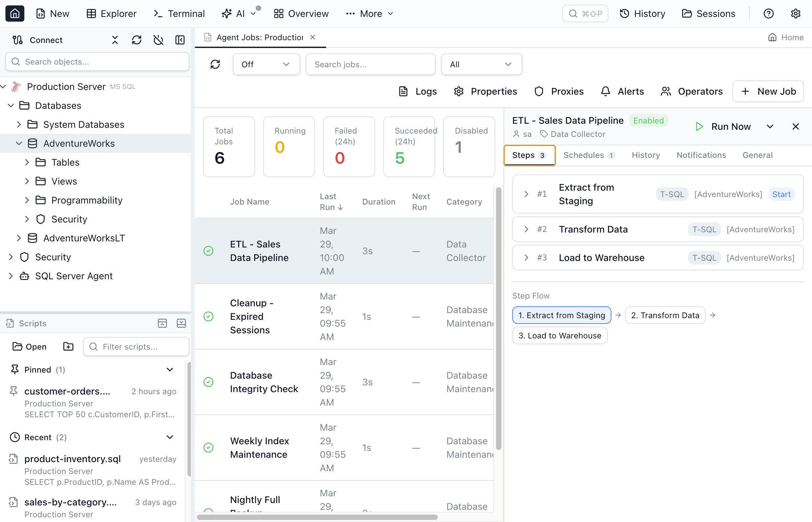Switch to the Notifications tab
812x522 pixels.
click(701, 155)
